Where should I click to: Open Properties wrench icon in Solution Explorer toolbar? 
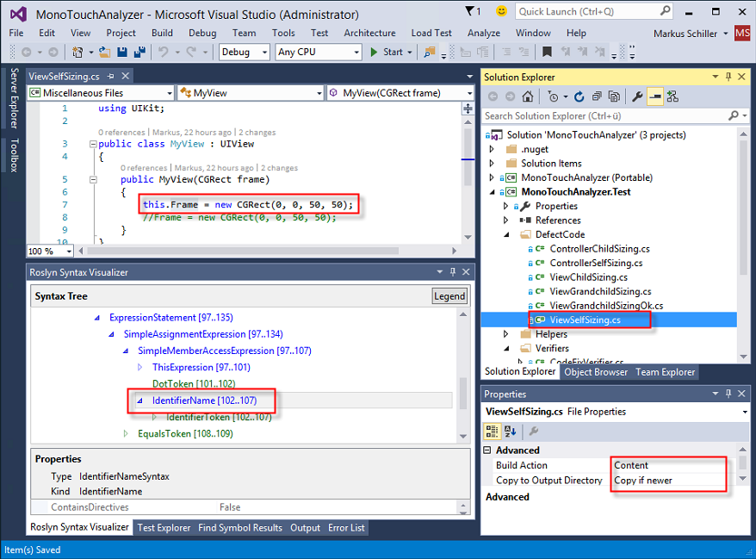point(637,97)
